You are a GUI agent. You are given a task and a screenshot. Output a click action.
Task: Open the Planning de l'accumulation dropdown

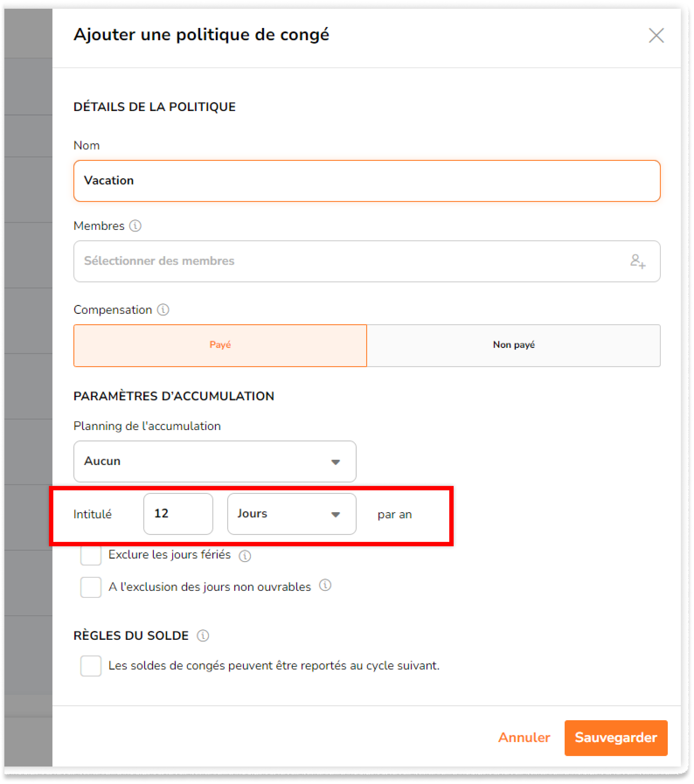215,461
